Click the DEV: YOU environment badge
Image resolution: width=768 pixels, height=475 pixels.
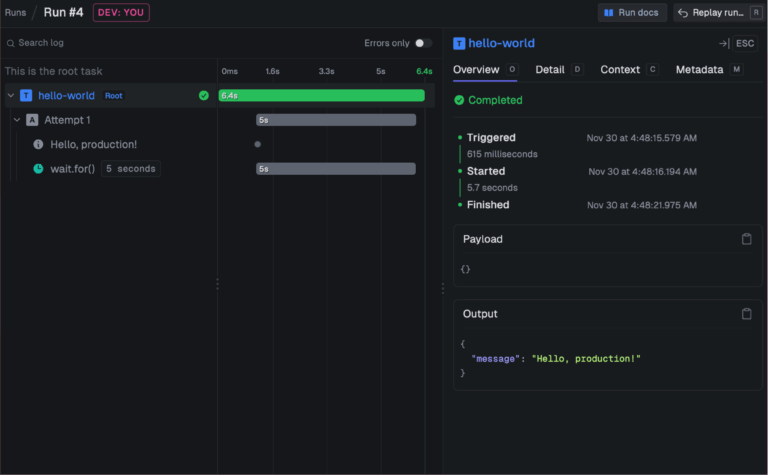(121, 13)
